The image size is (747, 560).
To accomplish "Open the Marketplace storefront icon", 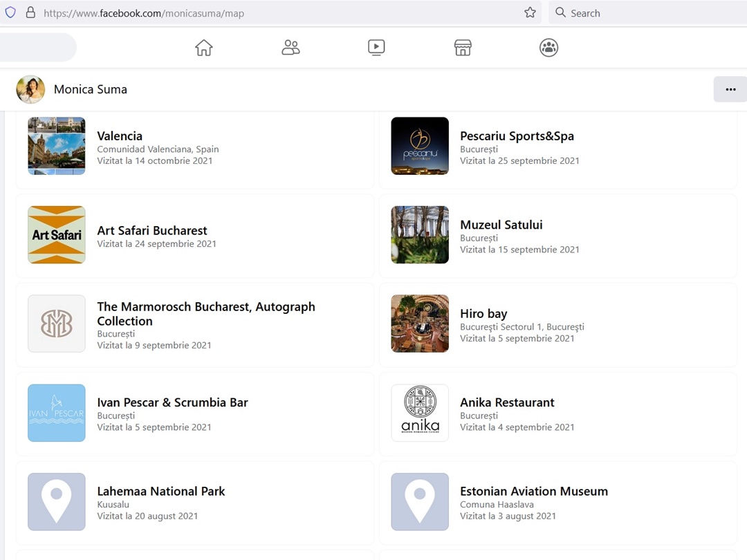I will 463,48.
